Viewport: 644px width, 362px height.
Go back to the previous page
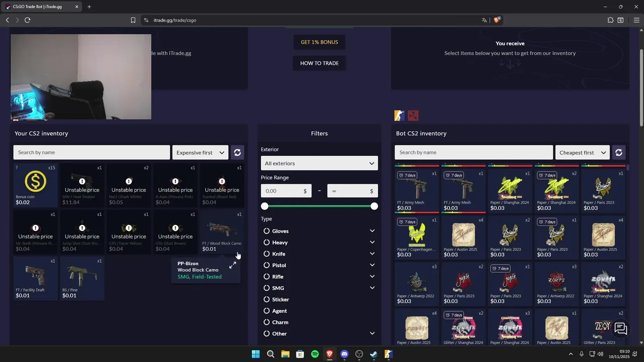[8, 20]
